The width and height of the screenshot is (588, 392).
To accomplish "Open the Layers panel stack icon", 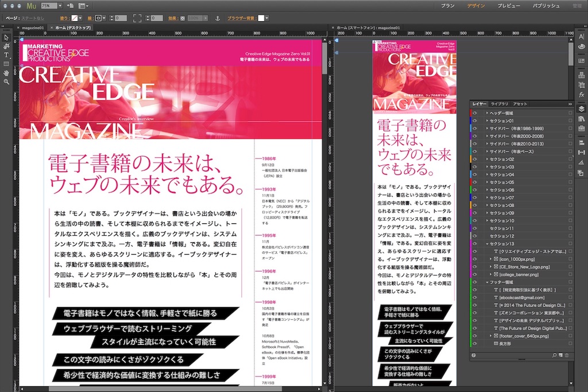I will tap(581, 108).
